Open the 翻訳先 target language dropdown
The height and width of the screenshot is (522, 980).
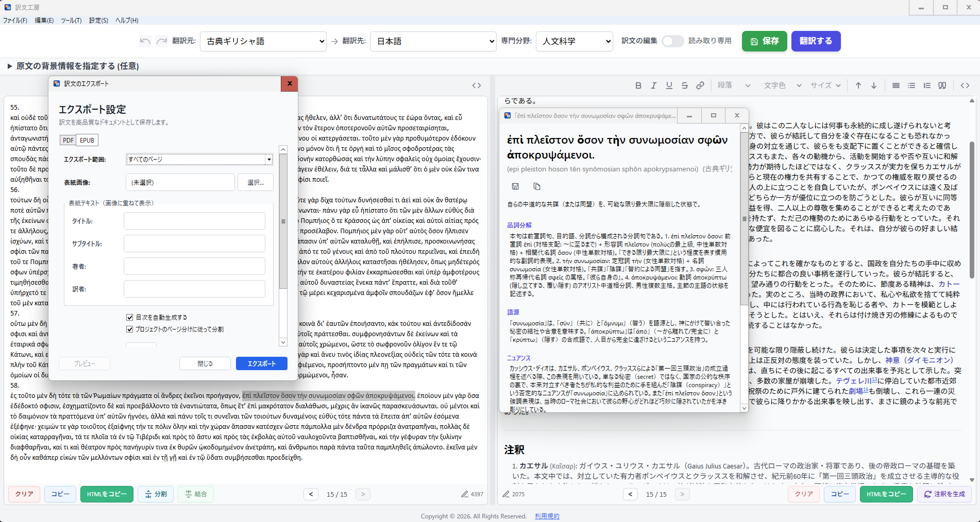click(433, 41)
